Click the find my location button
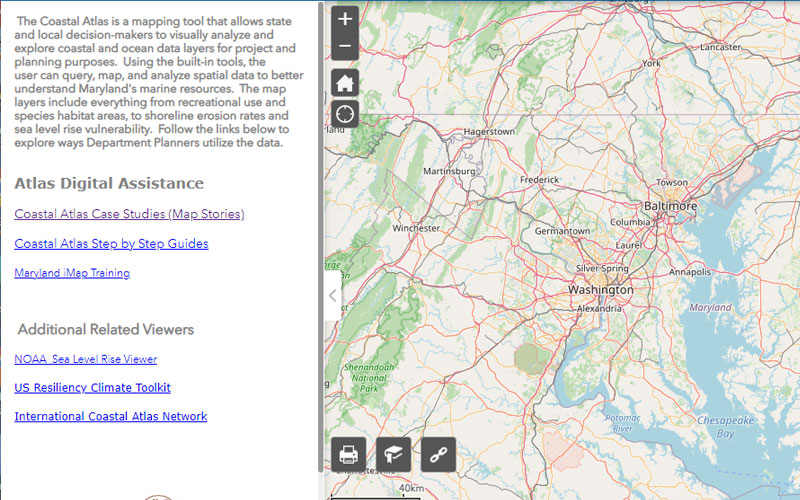Viewport: 800px width, 500px height. pyautogui.click(x=344, y=113)
